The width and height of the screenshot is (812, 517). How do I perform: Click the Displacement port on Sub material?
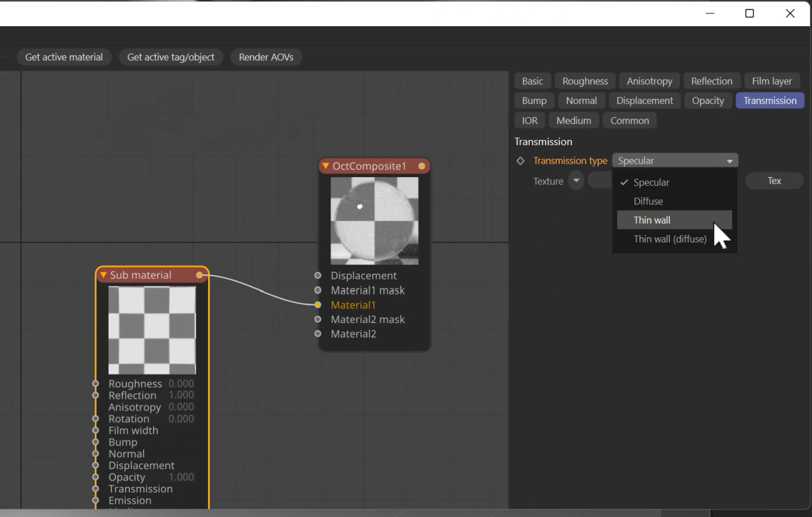95,465
